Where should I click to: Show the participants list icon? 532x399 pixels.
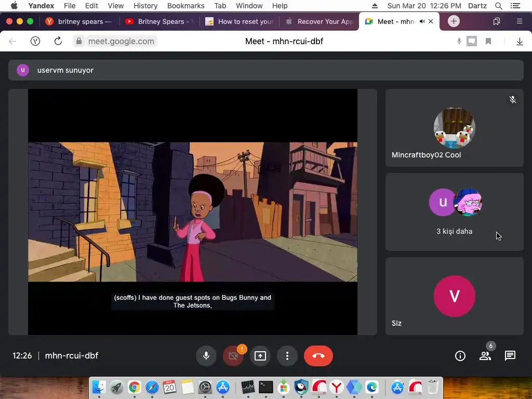(x=485, y=355)
